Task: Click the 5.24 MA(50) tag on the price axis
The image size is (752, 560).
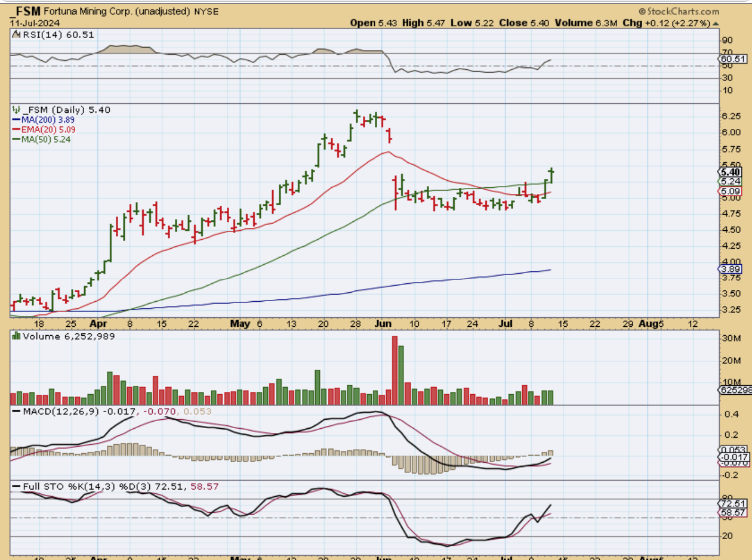Action: [731, 181]
